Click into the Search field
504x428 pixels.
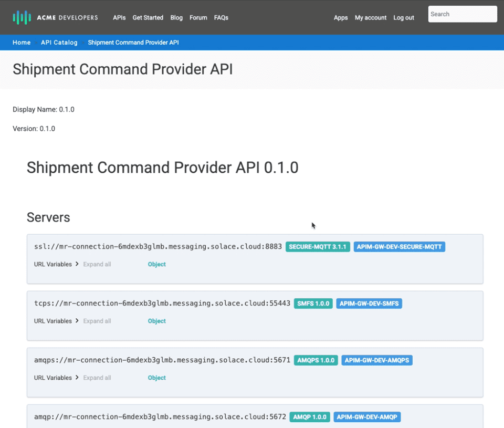[x=462, y=14]
